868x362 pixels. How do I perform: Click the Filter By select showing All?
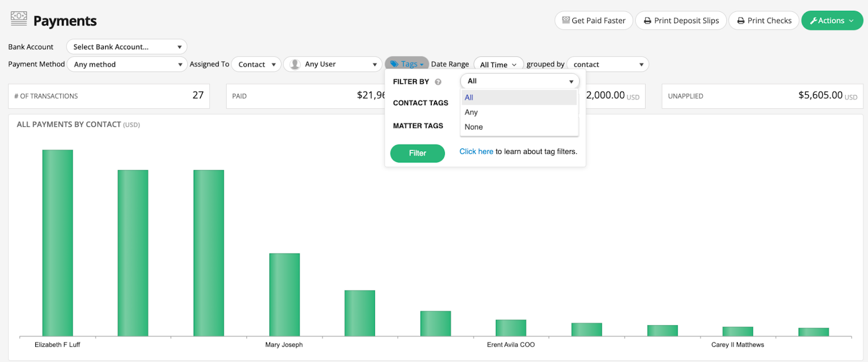[x=520, y=81]
